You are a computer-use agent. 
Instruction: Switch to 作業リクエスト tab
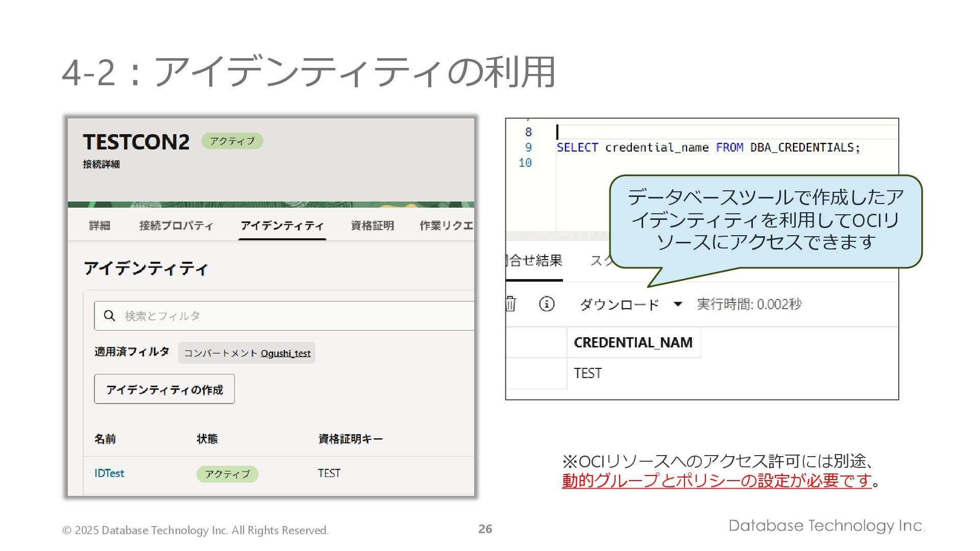pos(446,226)
